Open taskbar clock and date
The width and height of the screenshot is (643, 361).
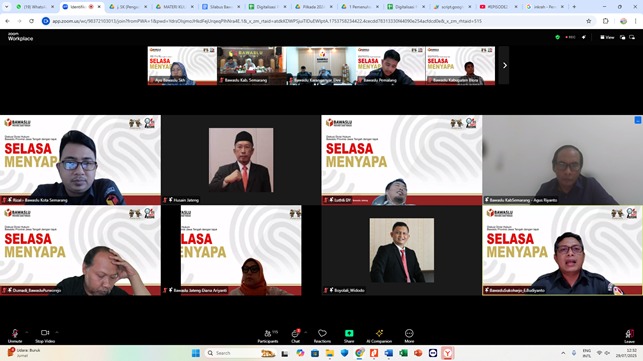pyautogui.click(x=627, y=353)
